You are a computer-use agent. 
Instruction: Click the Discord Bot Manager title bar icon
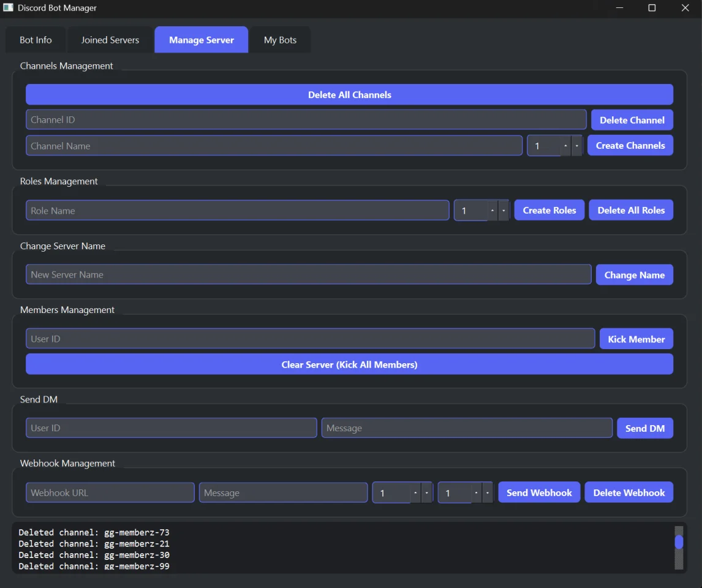8,7
